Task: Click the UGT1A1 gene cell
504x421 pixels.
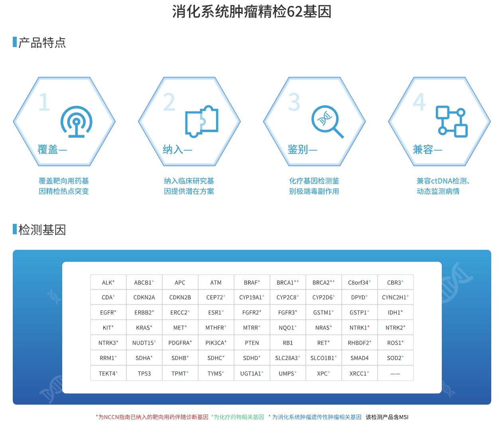Action: pos(252,374)
